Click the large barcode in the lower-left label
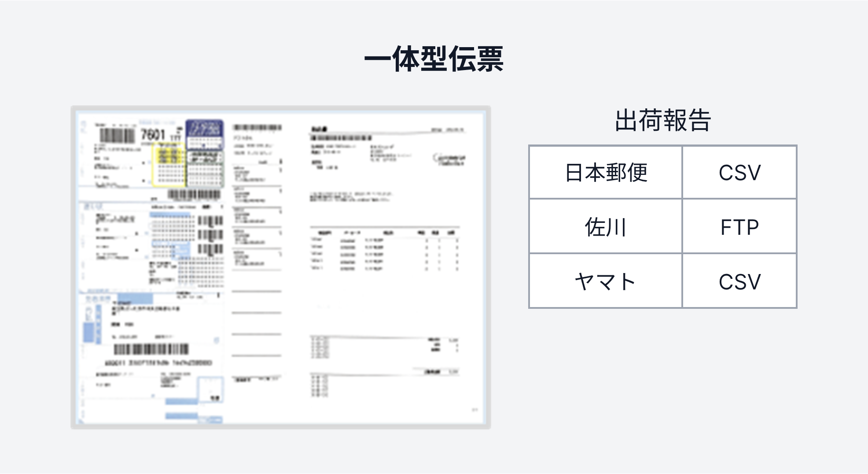868x474 pixels. click(x=151, y=349)
